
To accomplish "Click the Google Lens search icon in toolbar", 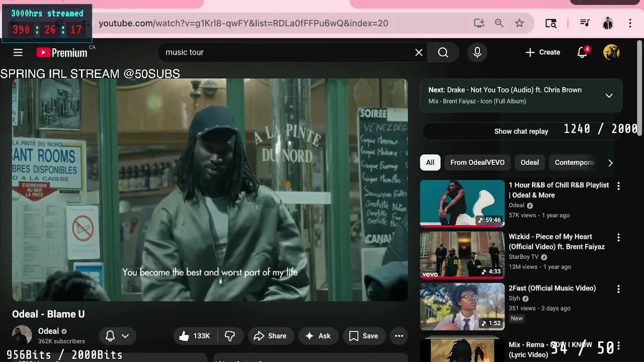I will 551,23.
